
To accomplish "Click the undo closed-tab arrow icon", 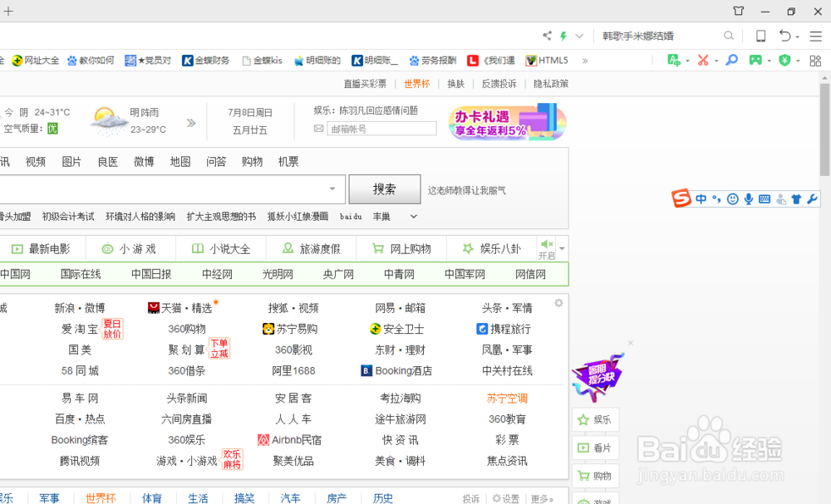I will tap(785, 36).
